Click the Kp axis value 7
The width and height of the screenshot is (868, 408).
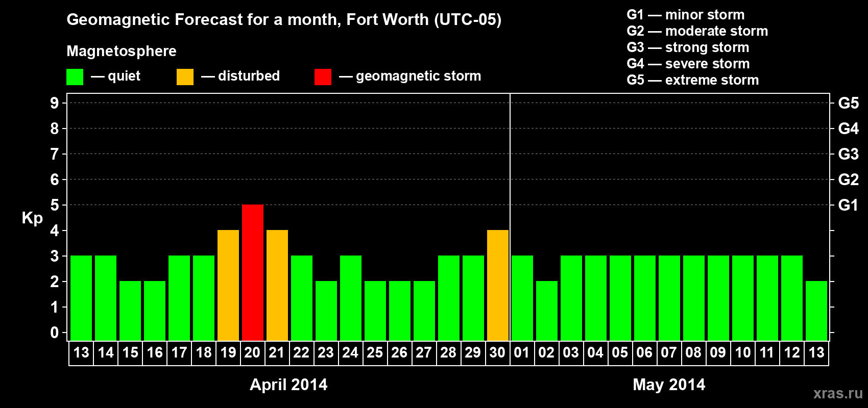pyautogui.click(x=55, y=154)
